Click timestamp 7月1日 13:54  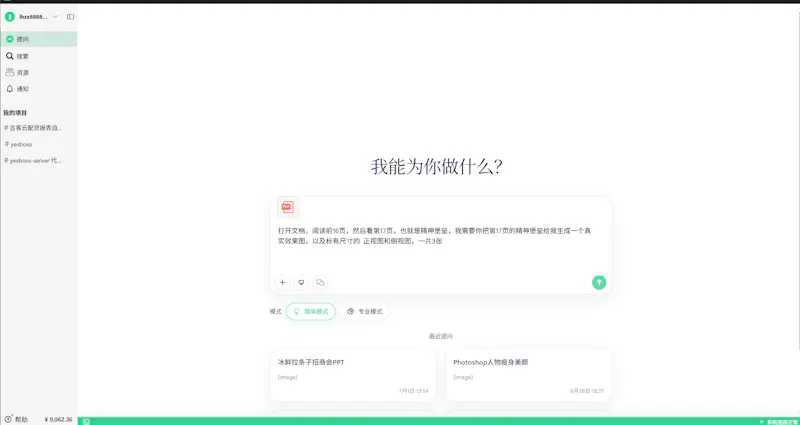(x=413, y=391)
